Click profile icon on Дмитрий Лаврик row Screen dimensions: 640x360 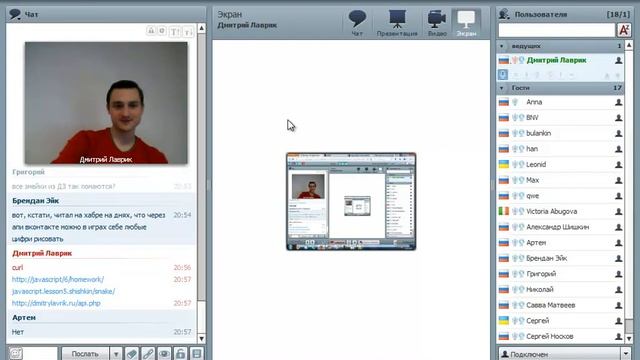point(618,60)
